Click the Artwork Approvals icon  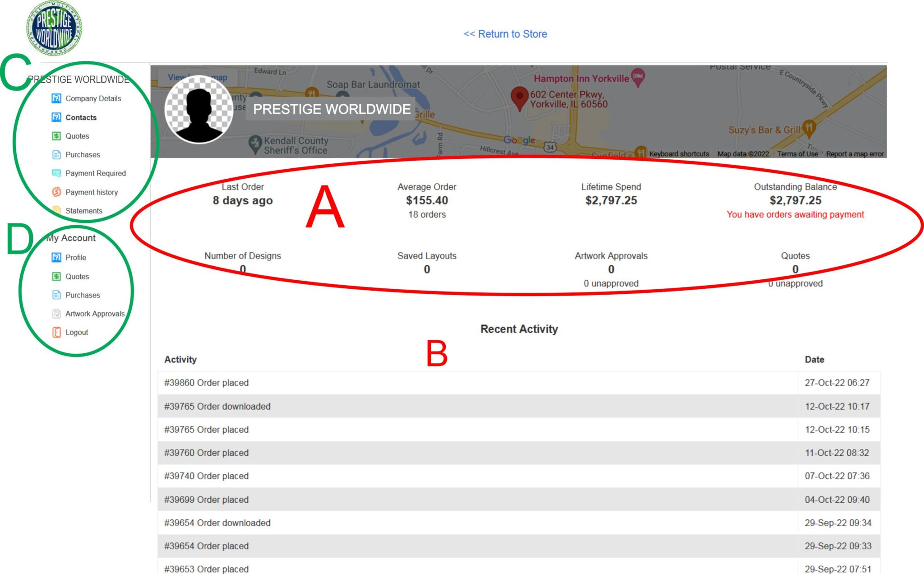coord(56,314)
